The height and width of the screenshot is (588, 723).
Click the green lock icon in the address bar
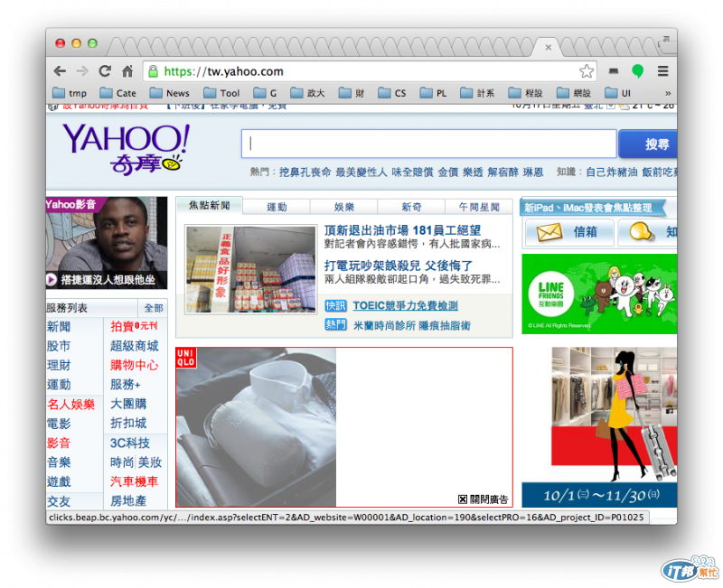tap(153, 71)
